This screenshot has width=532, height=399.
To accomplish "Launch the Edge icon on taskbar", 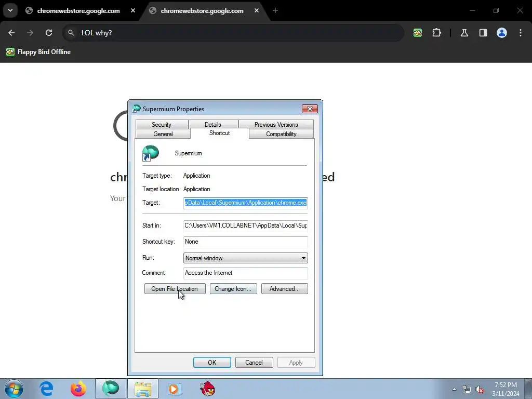I will (46, 389).
